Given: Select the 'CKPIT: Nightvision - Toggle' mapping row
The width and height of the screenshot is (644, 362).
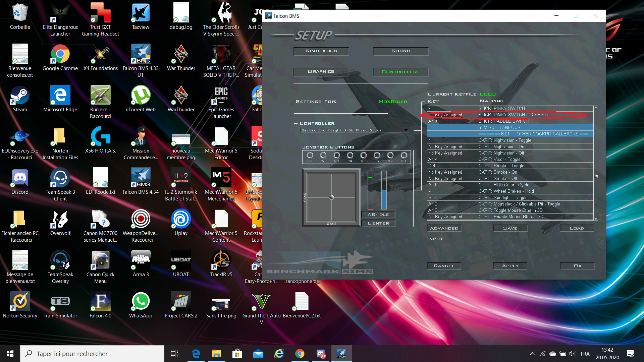Looking at the screenshot, I should 510,140.
